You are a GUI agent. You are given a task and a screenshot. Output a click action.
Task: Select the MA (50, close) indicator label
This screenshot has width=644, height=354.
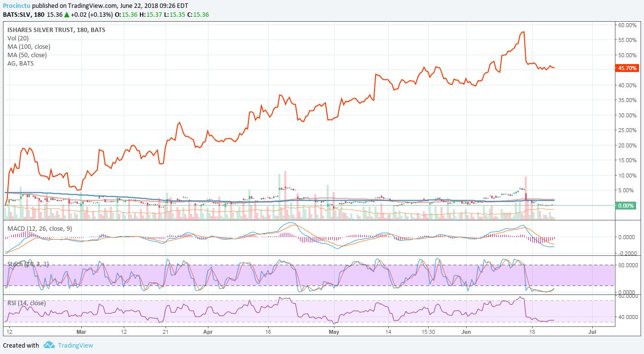coord(27,55)
